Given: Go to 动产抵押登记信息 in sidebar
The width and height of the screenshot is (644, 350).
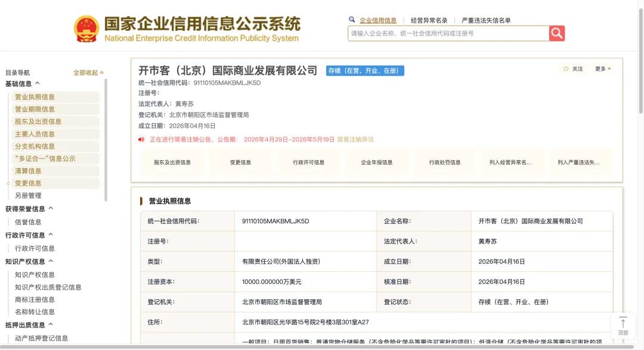Looking at the screenshot, I should coord(42,338).
